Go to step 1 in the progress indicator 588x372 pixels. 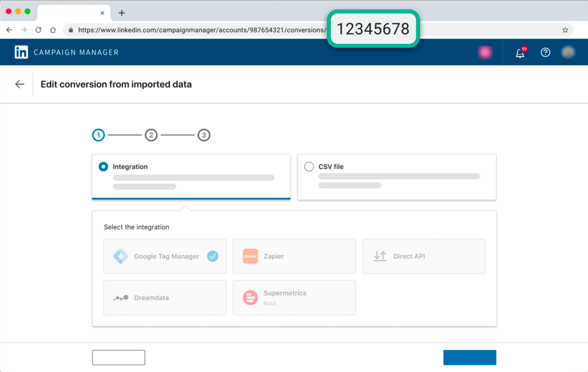click(98, 135)
